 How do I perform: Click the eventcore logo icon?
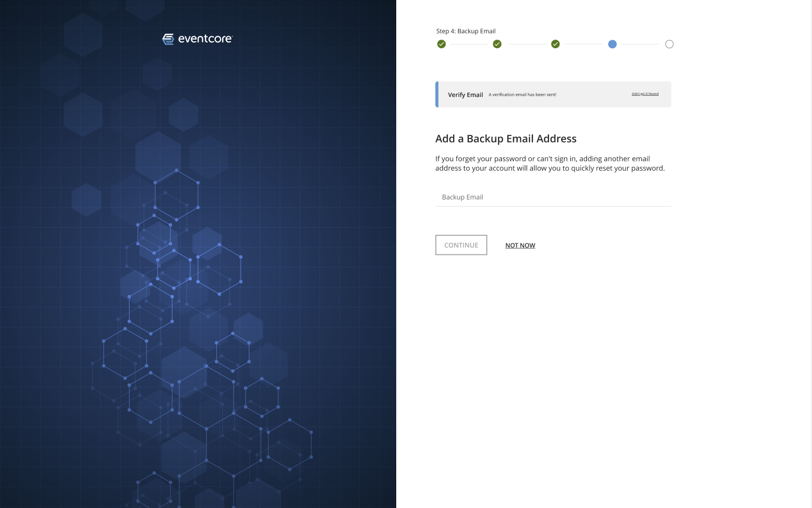tap(168, 39)
